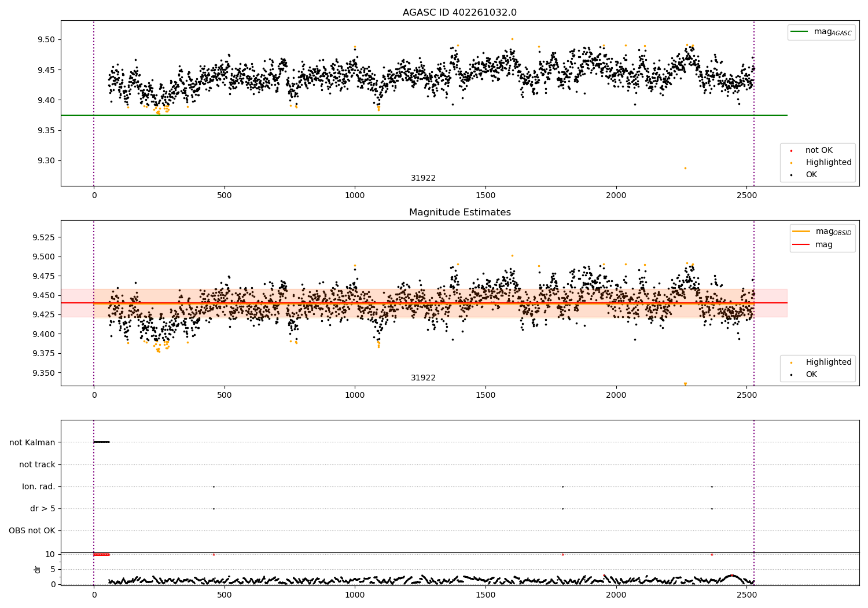868x608 pixels.
Task: Click the 9.35 y-axis tick of top plot
Action: click(x=47, y=130)
